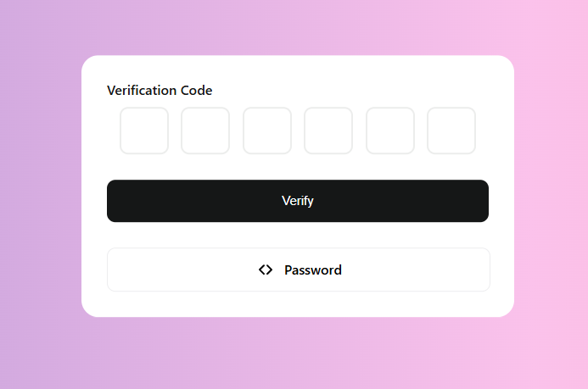Select the digit box second from right
Screen dimensions: 588x389
tap(390, 131)
